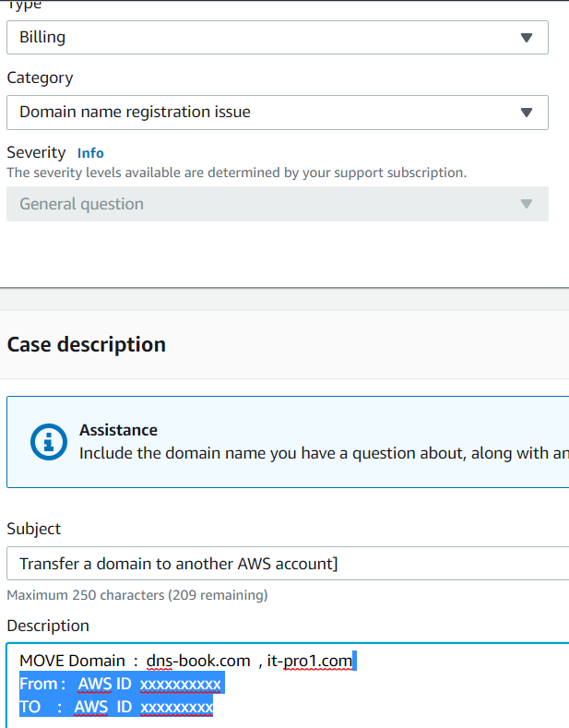
Task: Open the Info link beside Severity
Action: [x=90, y=153]
